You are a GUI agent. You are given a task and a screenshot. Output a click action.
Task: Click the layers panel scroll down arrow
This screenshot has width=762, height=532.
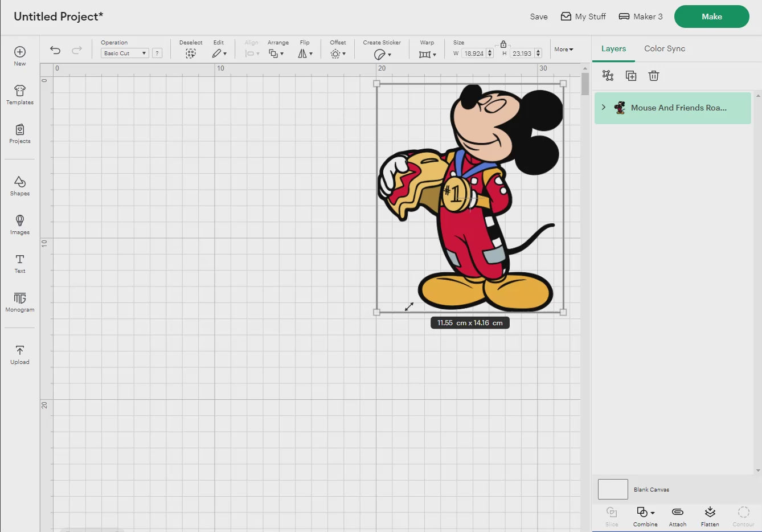click(758, 470)
